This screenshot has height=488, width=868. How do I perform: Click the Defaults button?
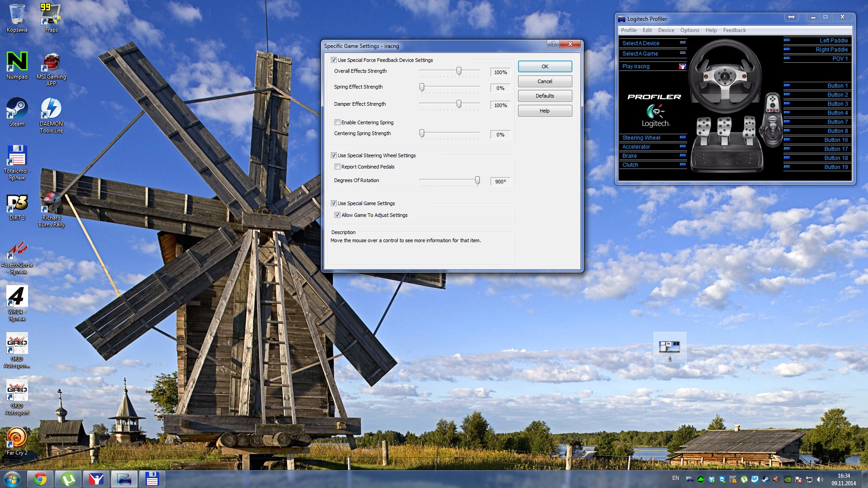(545, 96)
